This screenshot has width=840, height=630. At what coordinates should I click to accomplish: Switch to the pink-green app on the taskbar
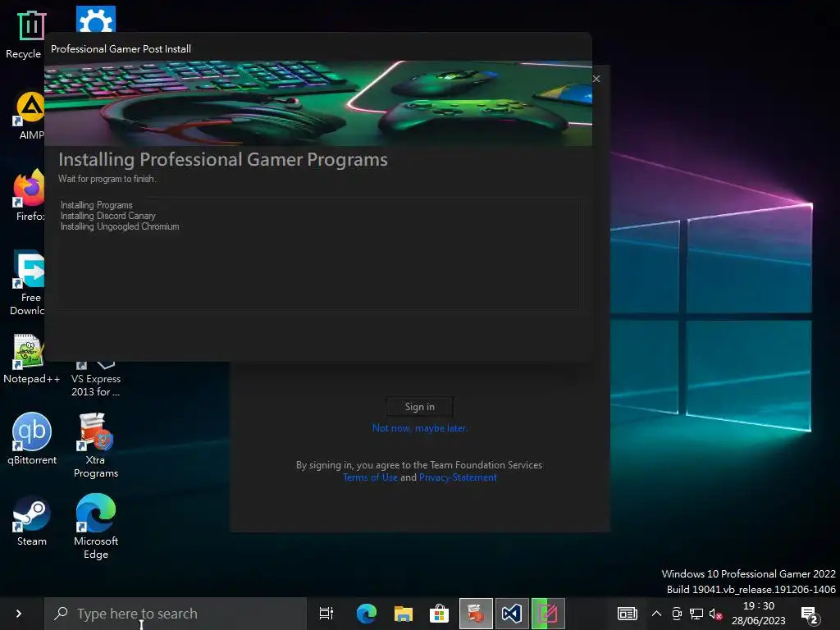click(x=547, y=614)
